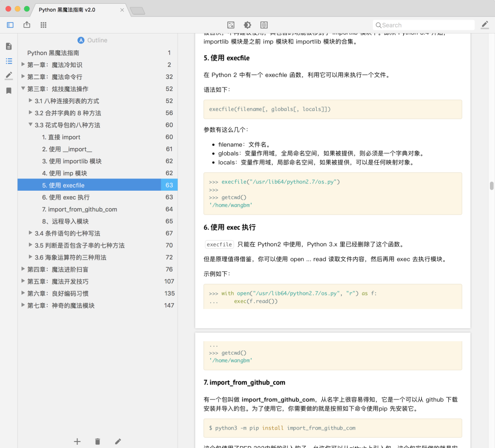Expand 3.5 判断是否包含子串的七种方法
This screenshot has width=495, height=448.
coord(31,245)
